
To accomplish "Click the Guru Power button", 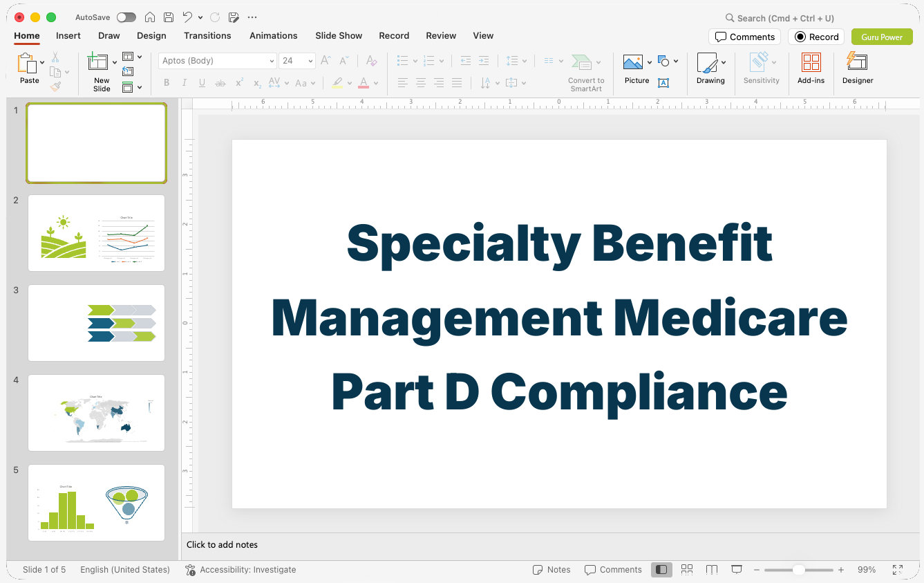I will click(x=882, y=37).
